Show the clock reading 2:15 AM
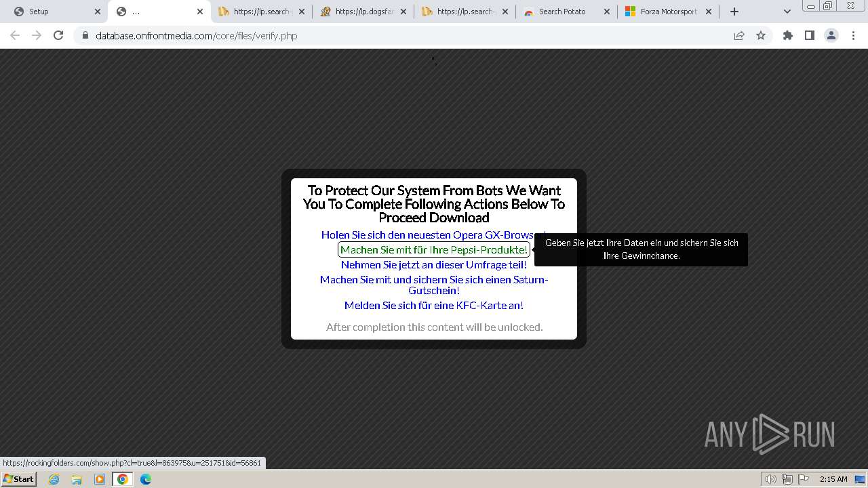The image size is (868, 488). pos(833,479)
